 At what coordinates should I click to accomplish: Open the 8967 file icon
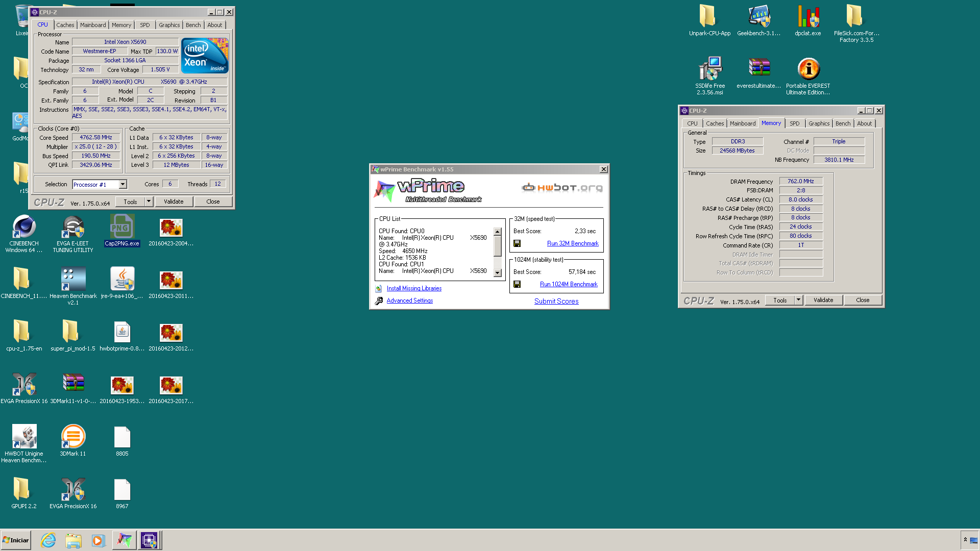(122, 493)
